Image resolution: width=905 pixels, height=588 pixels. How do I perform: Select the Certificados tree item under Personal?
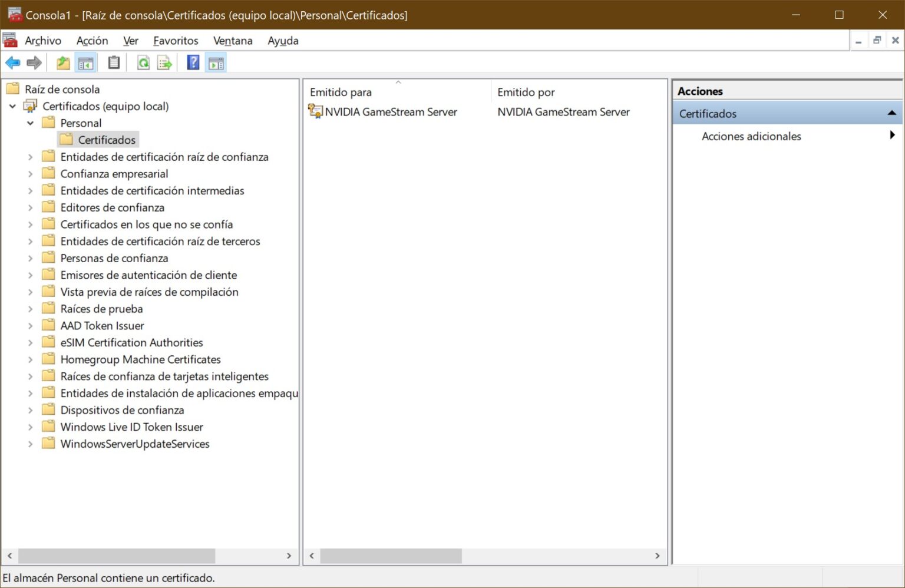(x=107, y=140)
